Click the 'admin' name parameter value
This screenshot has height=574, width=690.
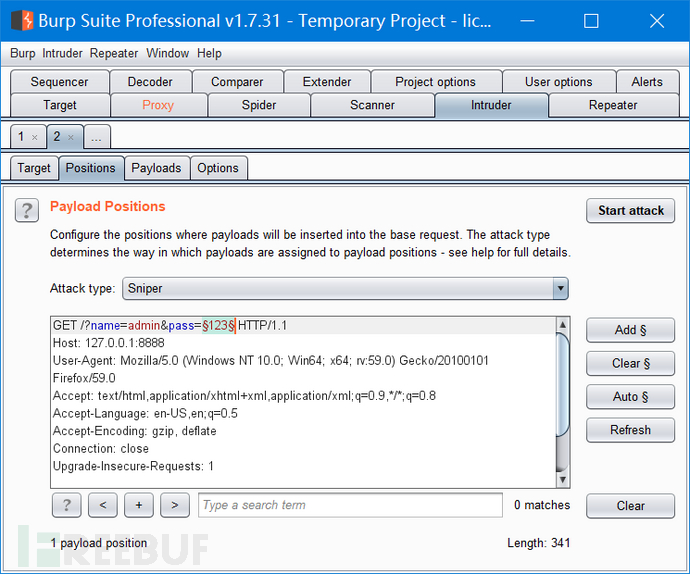click(144, 325)
